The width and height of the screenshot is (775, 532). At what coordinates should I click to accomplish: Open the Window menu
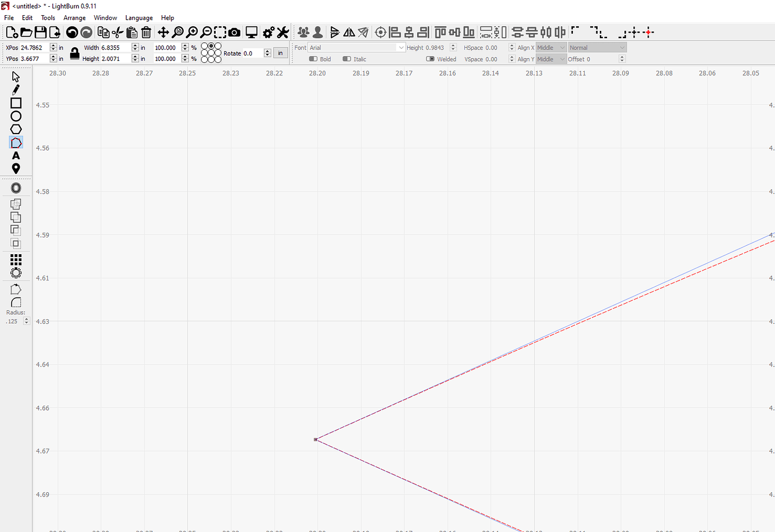[x=105, y=17]
